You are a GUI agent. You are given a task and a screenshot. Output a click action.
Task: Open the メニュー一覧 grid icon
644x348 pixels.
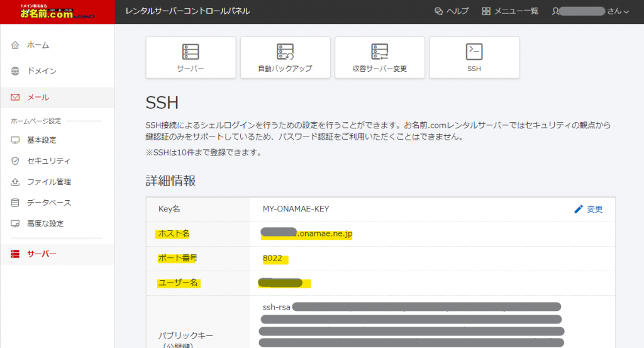pyautogui.click(x=486, y=11)
